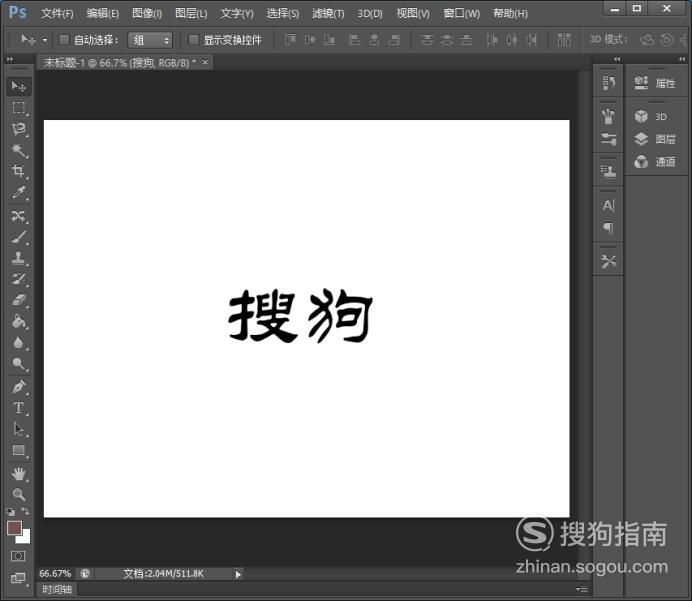
Task: Open the timeline panel menu
Action: click(582, 589)
